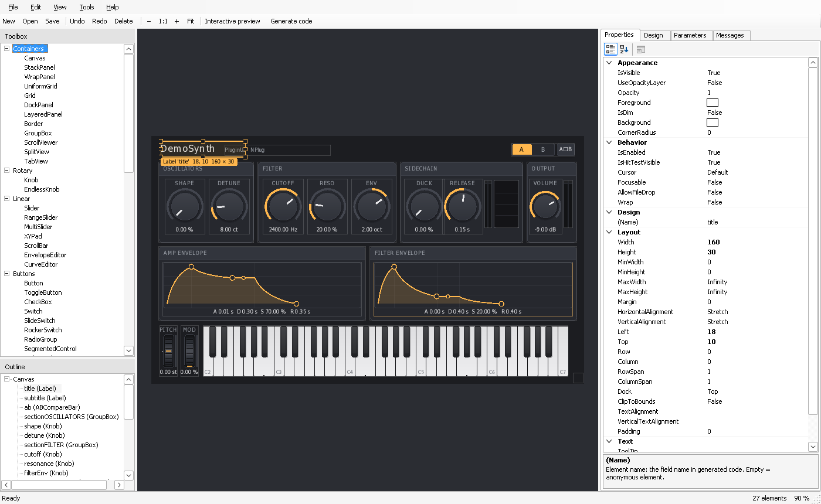Click the Fit zoom button
821x504 pixels.
point(191,21)
